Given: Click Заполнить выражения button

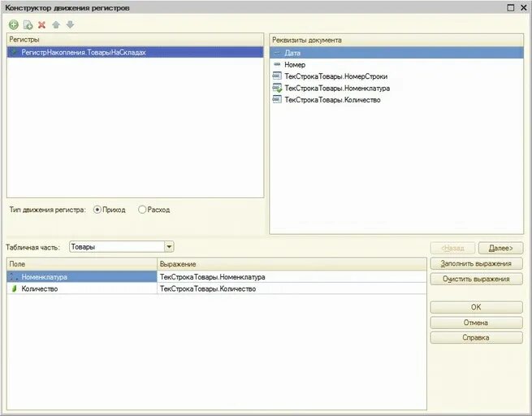Looking at the screenshot, I should coord(476,263).
